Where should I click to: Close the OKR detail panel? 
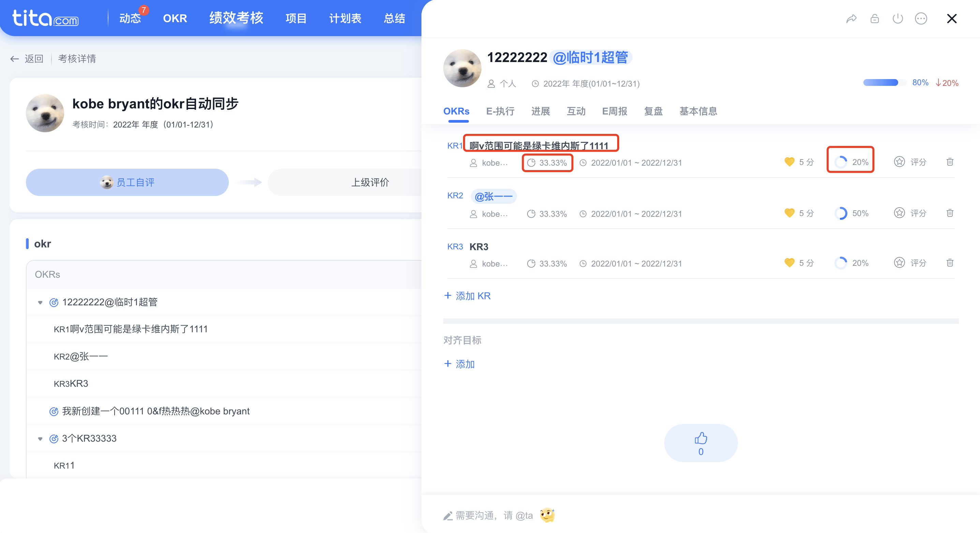click(x=951, y=19)
